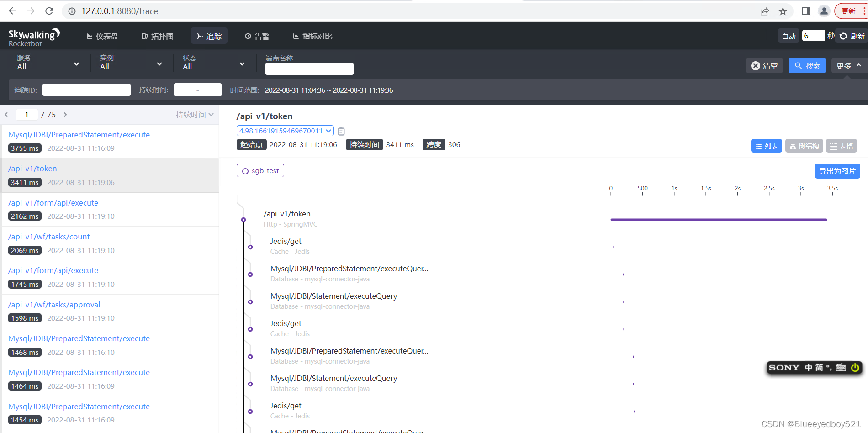Click 导出为图片 export button
The height and width of the screenshot is (433, 868).
tap(837, 171)
